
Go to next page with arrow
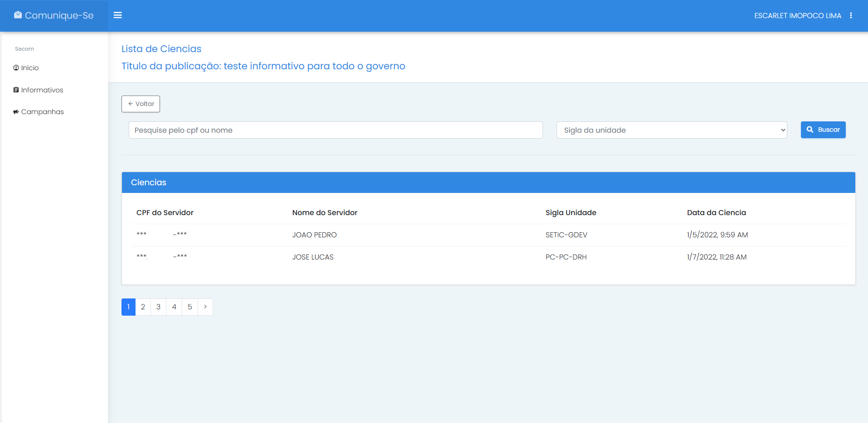click(x=205, y=307)
